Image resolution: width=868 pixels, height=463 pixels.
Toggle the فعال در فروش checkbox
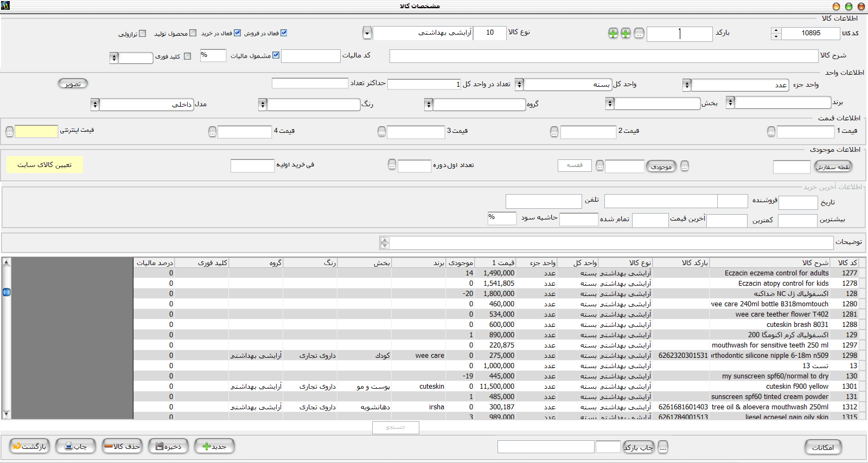click(284, 33)
